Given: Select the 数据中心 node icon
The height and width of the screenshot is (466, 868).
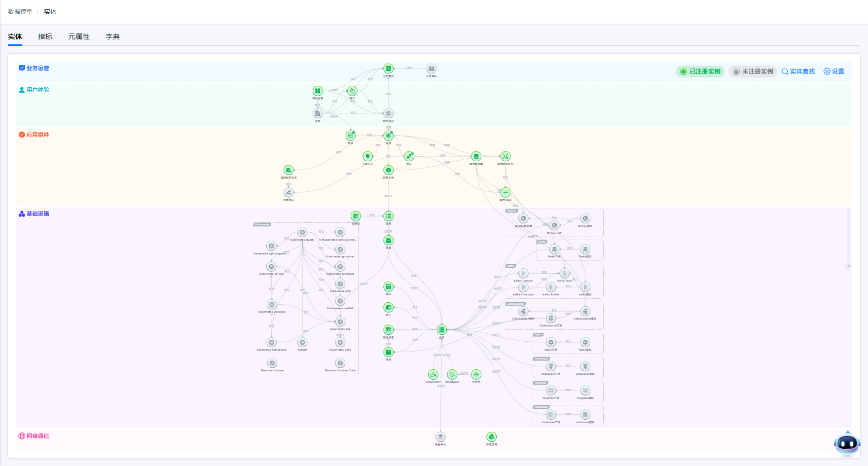Looking at the screenshot, I should (x=440, y=437).
